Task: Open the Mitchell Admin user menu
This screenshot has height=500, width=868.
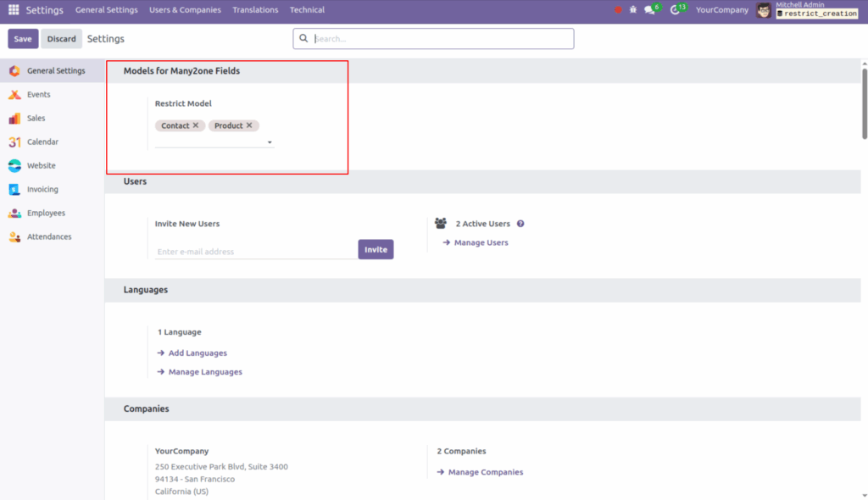Action: (x=801, y=5)
